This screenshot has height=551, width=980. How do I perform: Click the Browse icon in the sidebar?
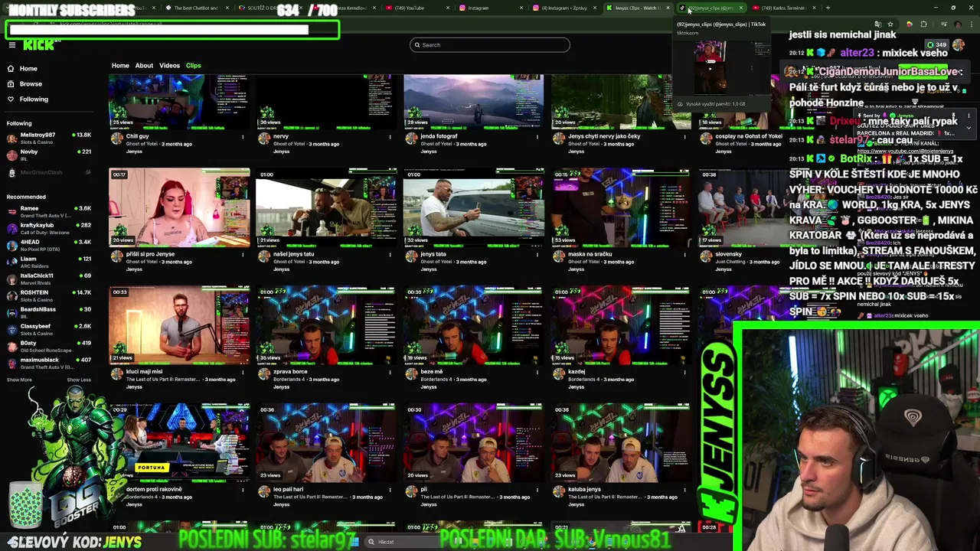click(11, 84)
